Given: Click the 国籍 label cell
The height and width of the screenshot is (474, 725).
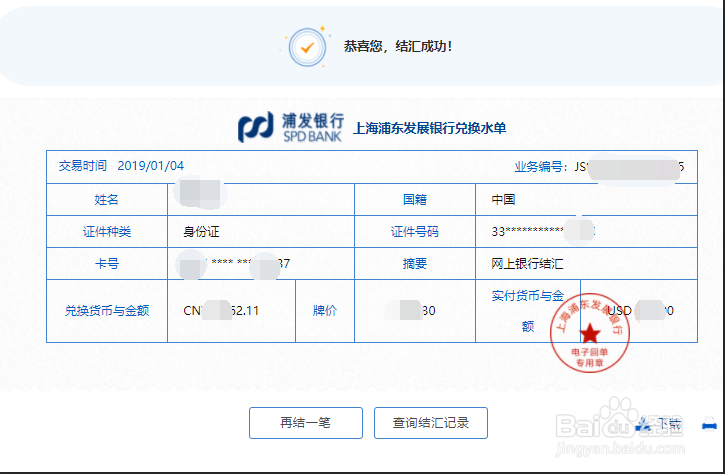Looking at the screenshot, I should click(415, 199).
